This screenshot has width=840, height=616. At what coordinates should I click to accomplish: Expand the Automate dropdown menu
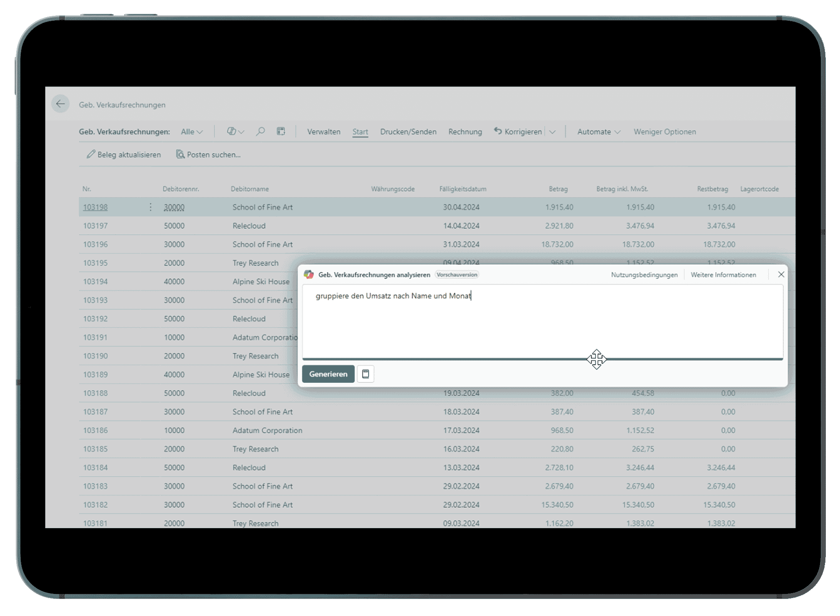click(598, 132)
